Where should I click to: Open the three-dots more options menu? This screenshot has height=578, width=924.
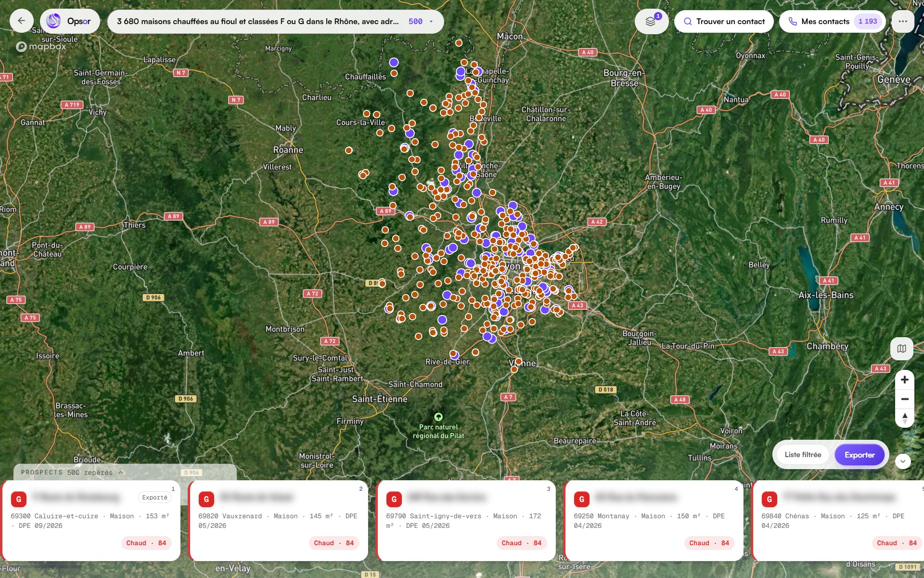(x=903, y=21)
